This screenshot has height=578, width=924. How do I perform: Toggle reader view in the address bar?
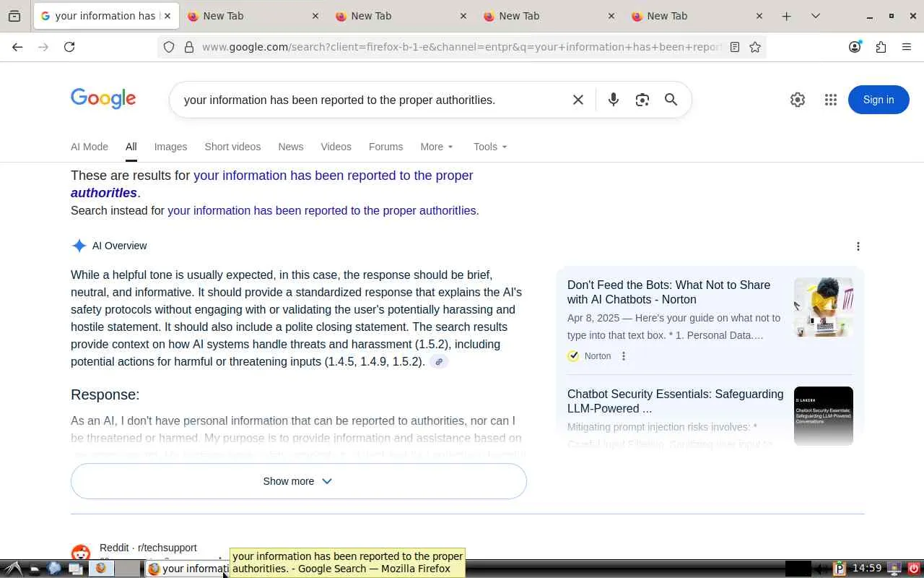coord(735,47)
